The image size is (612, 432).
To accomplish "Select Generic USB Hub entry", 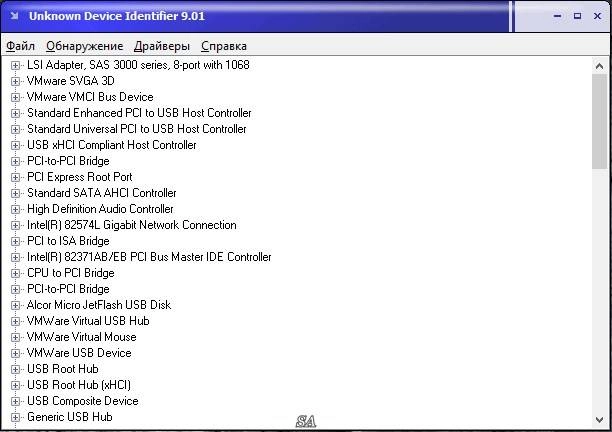I will (x=70, y=417).
